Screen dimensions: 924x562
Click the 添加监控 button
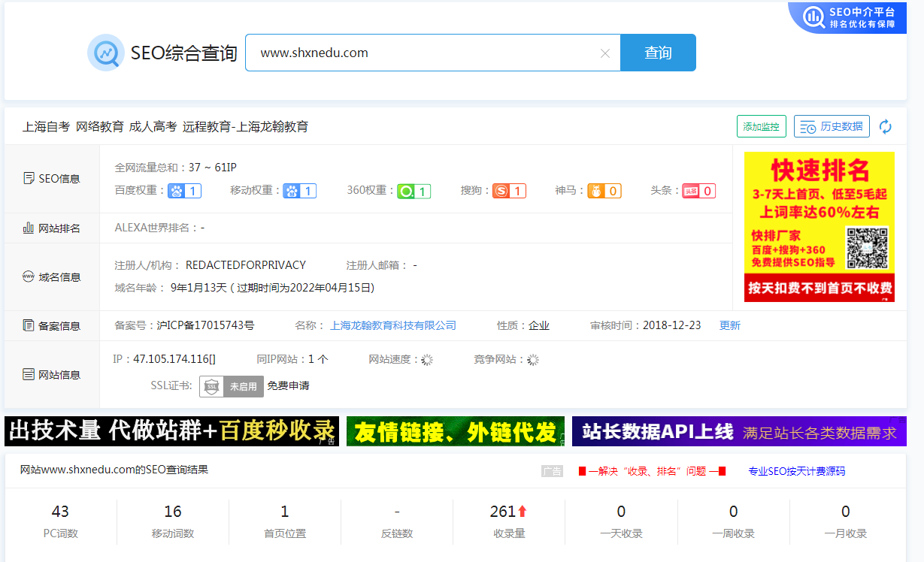[x=761, y=126]
